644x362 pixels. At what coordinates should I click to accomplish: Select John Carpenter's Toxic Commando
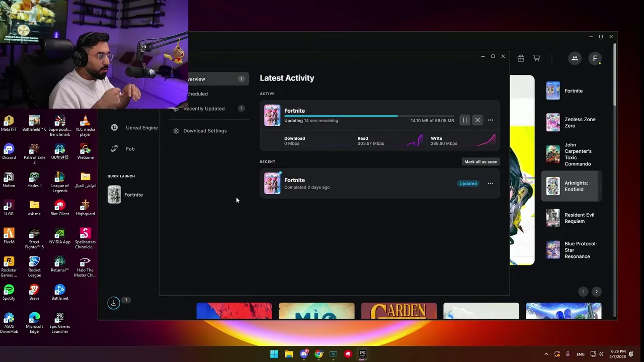click(571, 154)
